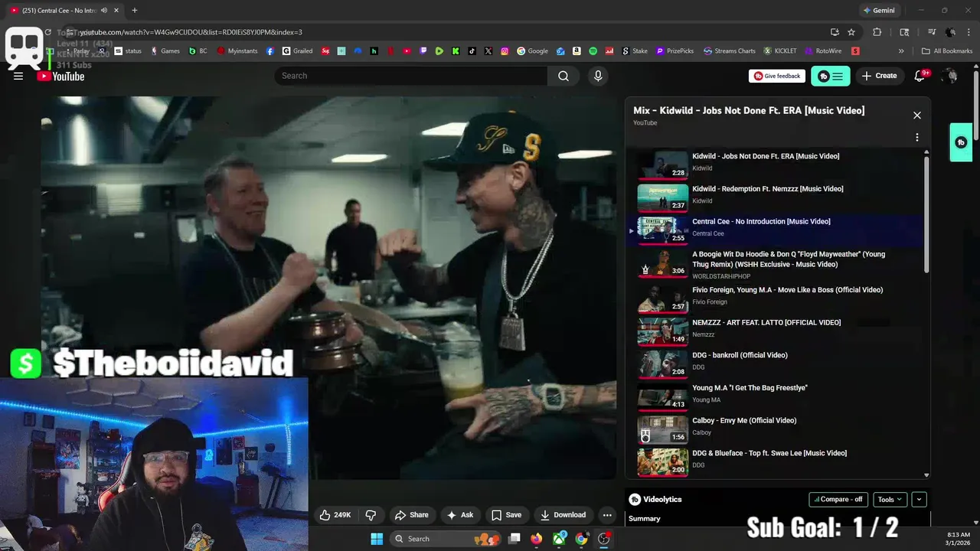Download the video
This screenshot has width=980, height=551.
click(x=563, y=515)
